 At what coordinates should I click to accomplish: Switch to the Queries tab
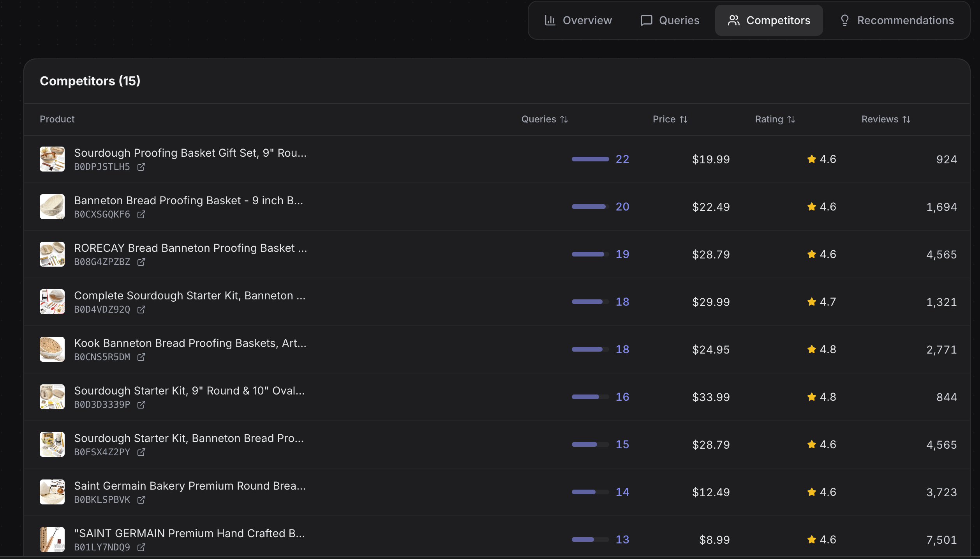point(670,20)
